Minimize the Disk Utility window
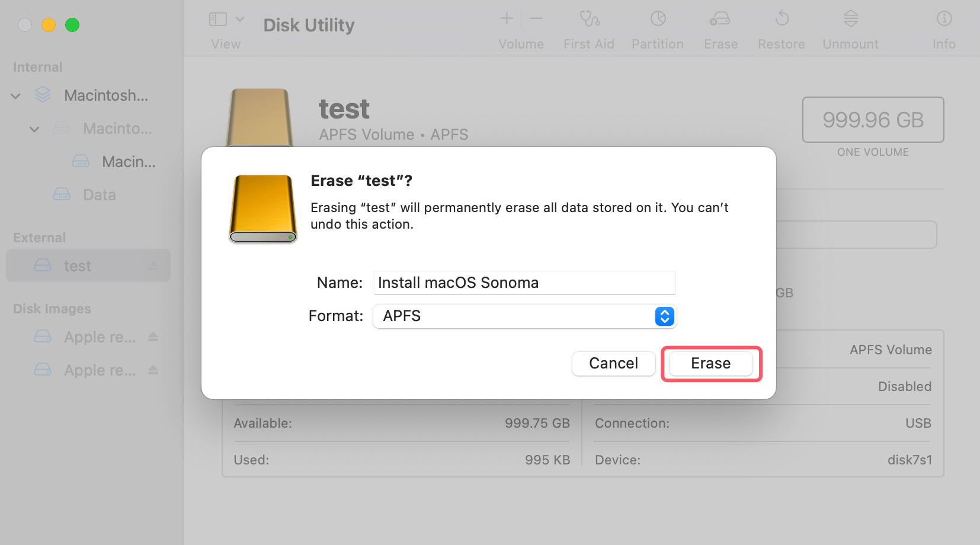The image size is (980, 545). point(49,25)
